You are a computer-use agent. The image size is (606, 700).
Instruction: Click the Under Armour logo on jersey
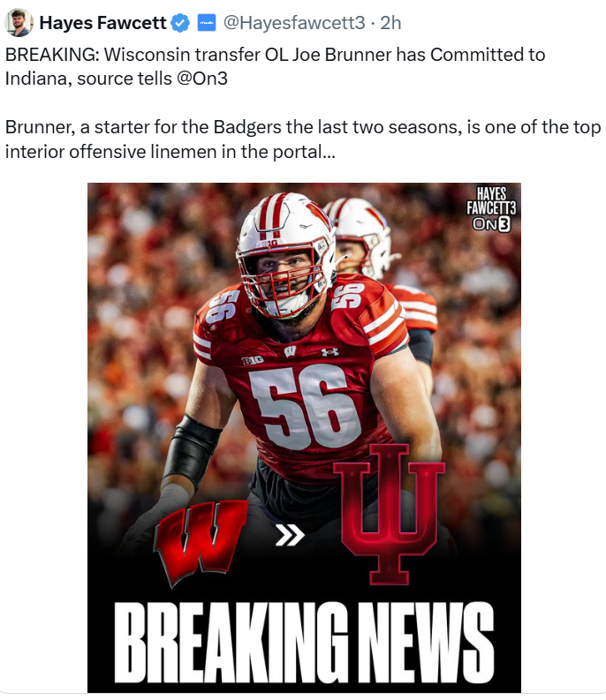point(330,352)
